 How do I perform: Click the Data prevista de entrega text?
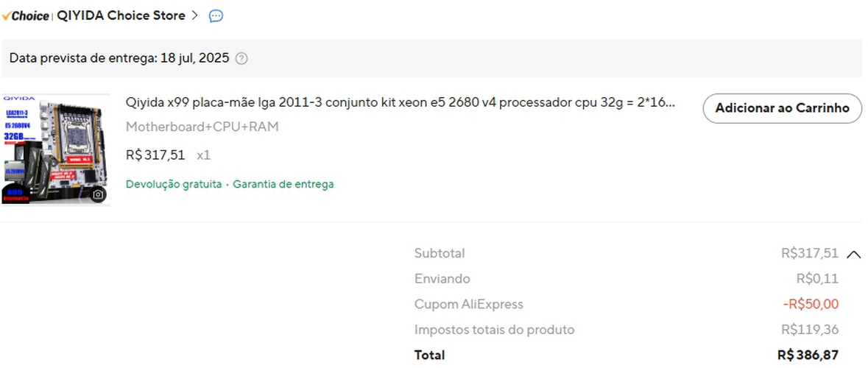click(119, 58)
